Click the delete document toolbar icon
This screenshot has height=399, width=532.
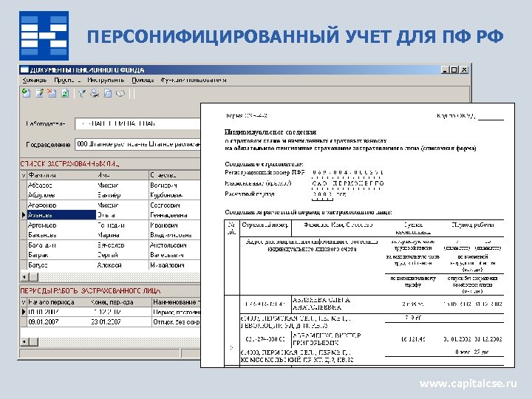pyautogui.click(x=52, y=93)
